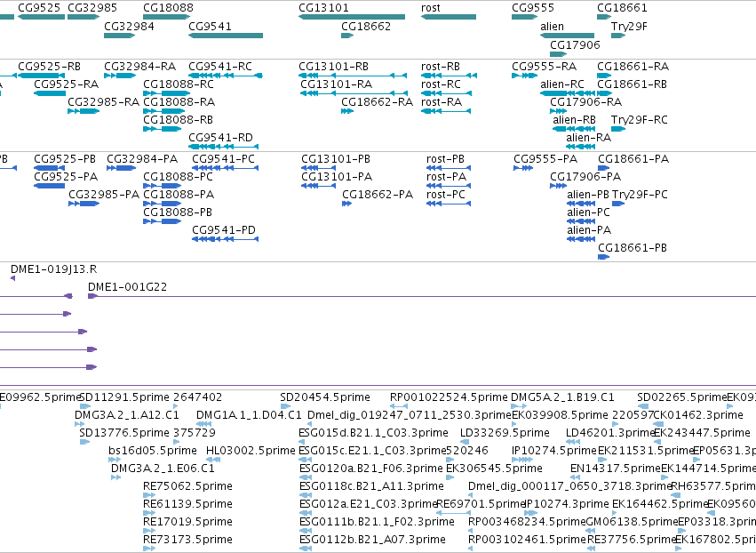Click the CG18661 gene glyph

tap(604, 17)
